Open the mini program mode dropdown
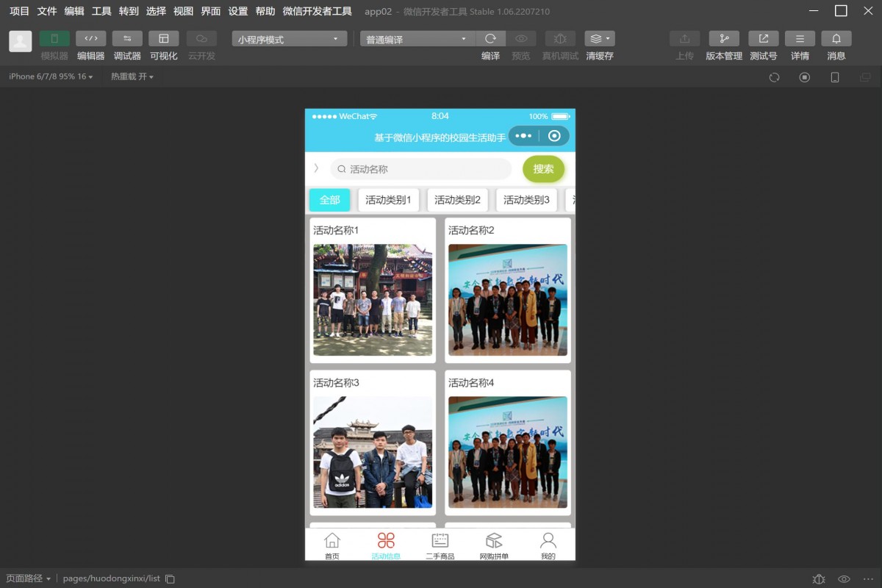The width and height of the screenshot is (882, 588). click(290, 39)
